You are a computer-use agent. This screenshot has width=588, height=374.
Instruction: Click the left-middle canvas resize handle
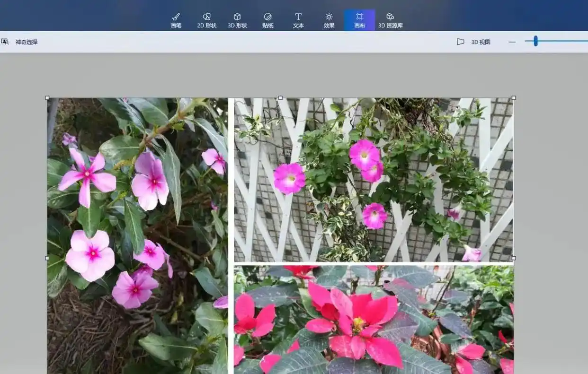pos(47,258)
